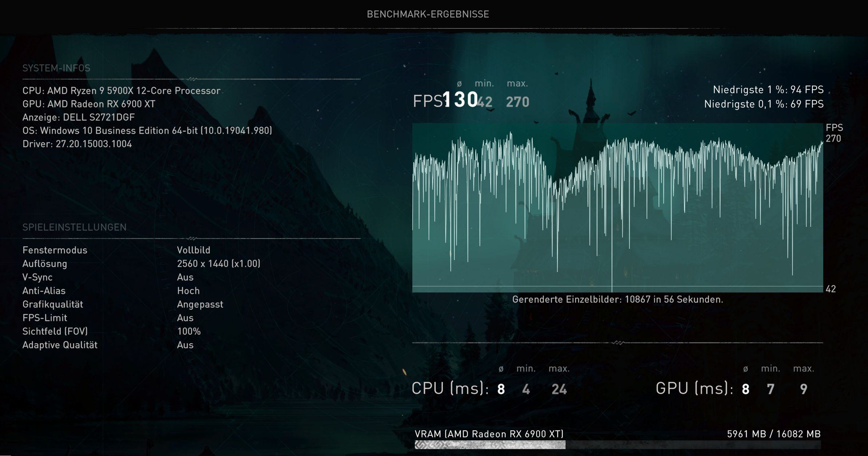Click the VRAM (AMD Radeon RX 6900 XT) label
Image resolution: width=868 pixels, height=456 pixels.
489,434
